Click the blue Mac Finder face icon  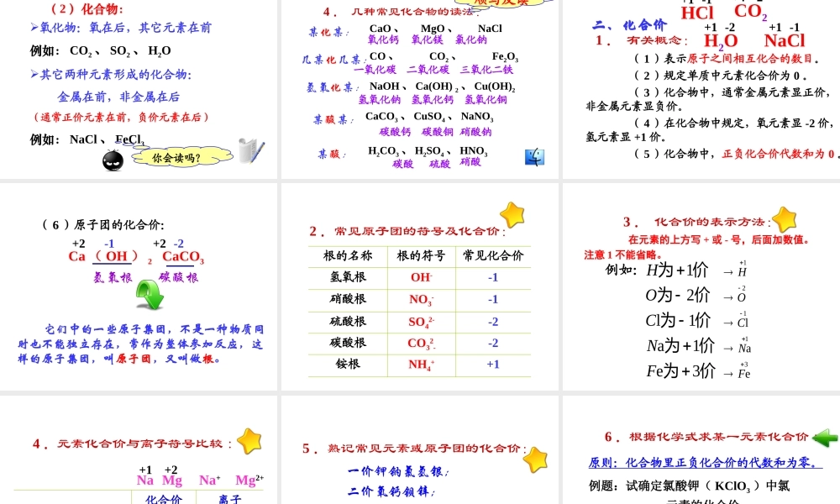(534, 157)
